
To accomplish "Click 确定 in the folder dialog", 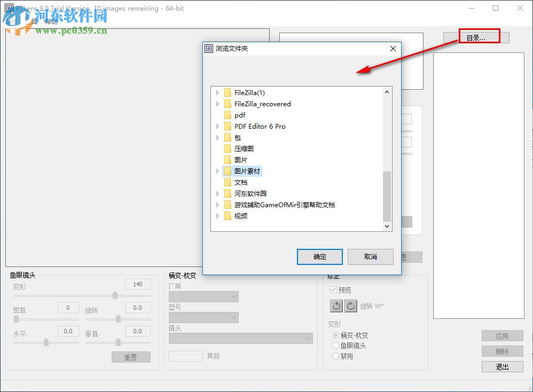I will pos(319,257).
